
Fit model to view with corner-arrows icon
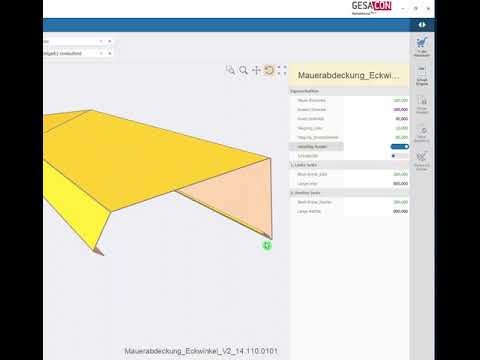[282, 70]
